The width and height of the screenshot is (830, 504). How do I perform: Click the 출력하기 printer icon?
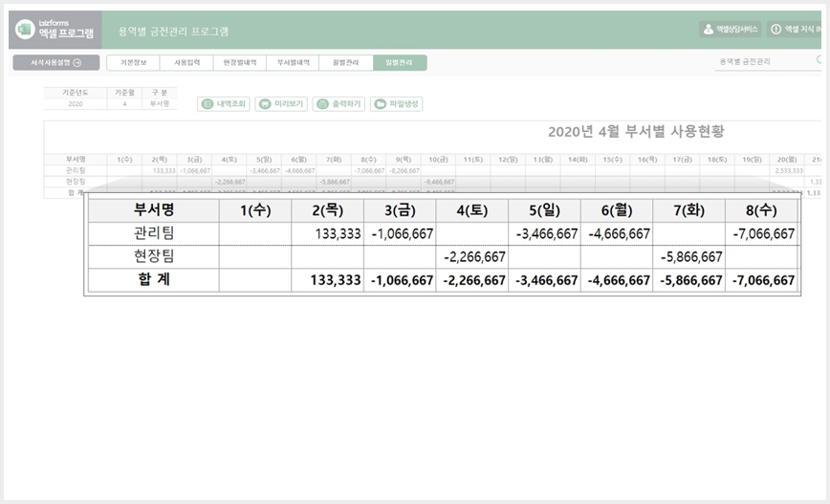(322, 104)
